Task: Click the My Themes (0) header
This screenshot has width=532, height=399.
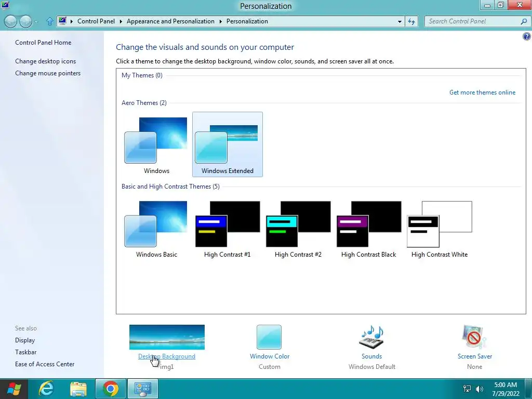Action: point(142,75)
